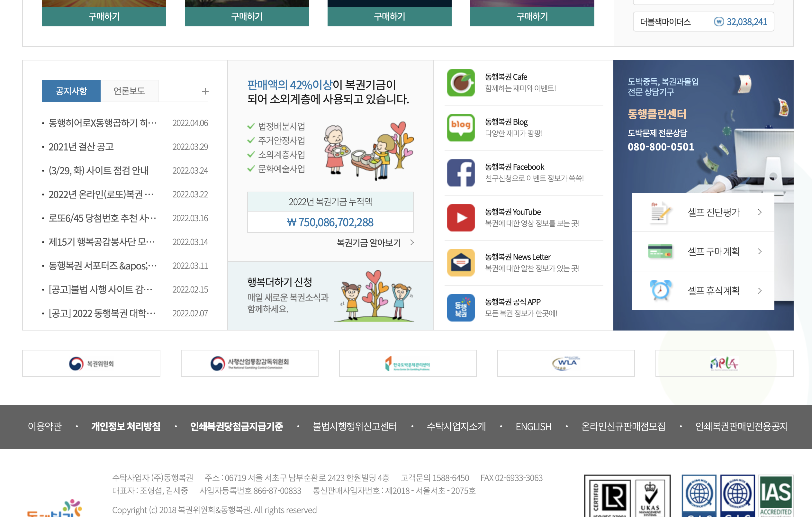812x517 pixels.
Task: Click the News Letter envelope icon
Action: [x=461, y=262]
